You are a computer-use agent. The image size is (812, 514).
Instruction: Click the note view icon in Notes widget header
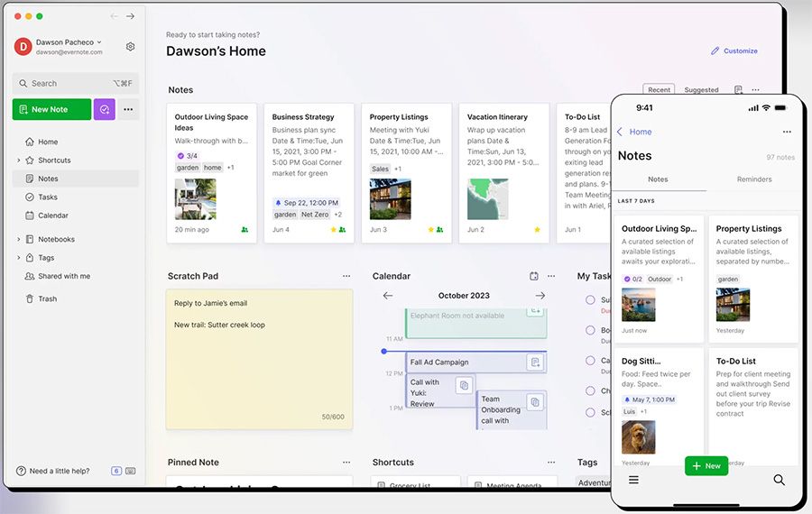coord(738,89)
